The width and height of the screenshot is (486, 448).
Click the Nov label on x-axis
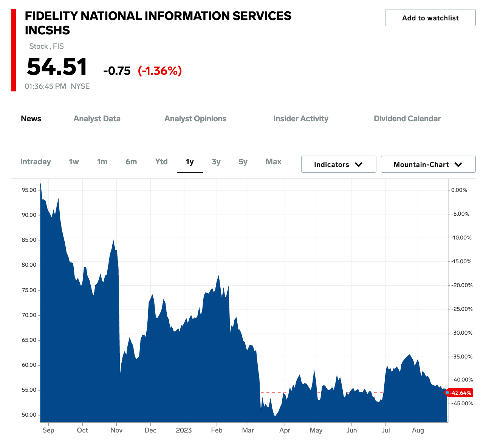pos(116,430)
